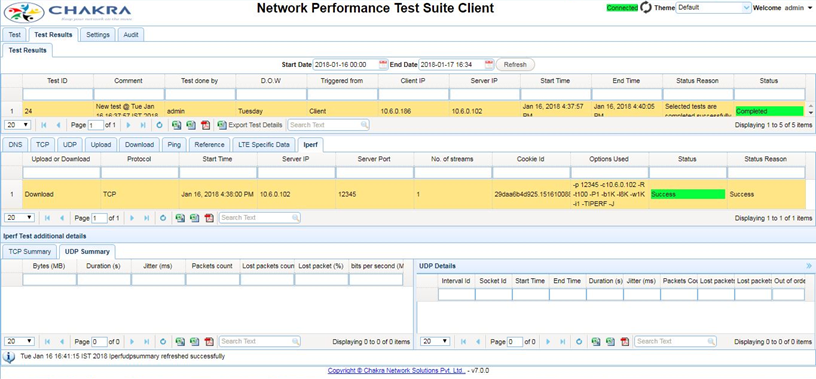Open the Settings main tab
The height and width of the screenshot is (379, 816).
98,35
